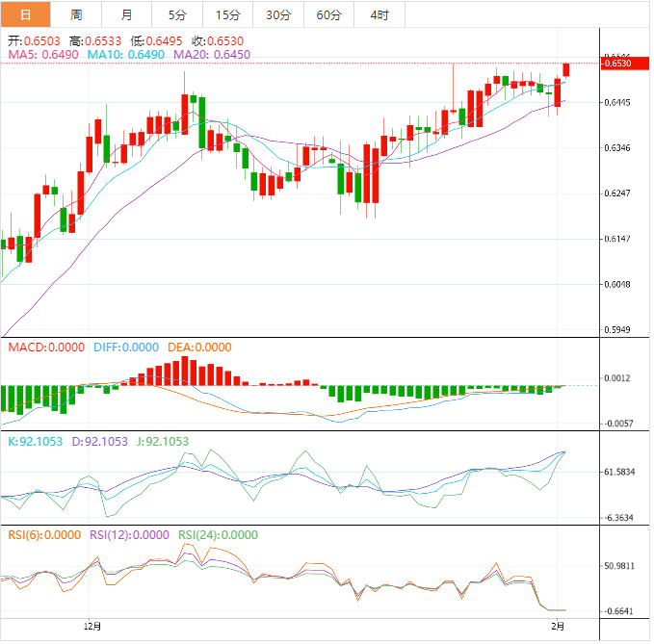Show the 30分 chart tab
This screenshot has width=654, height=644.
[x=278, y=15]
